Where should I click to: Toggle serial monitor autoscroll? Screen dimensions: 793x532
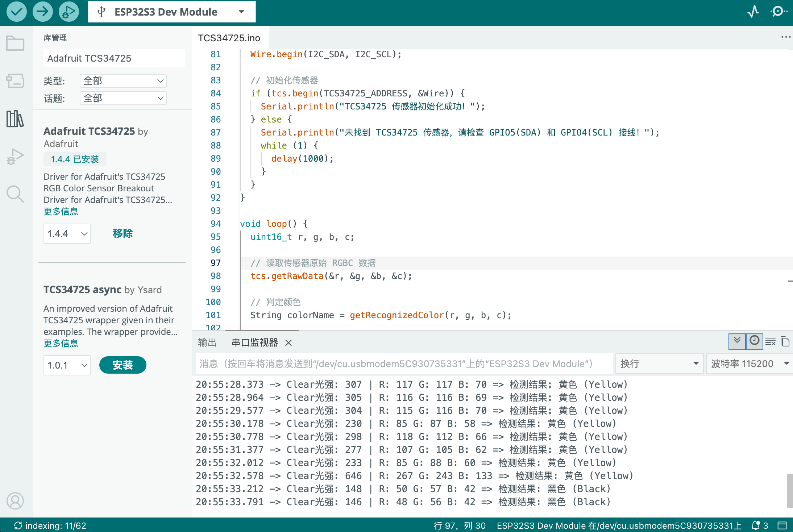[737, 341]
